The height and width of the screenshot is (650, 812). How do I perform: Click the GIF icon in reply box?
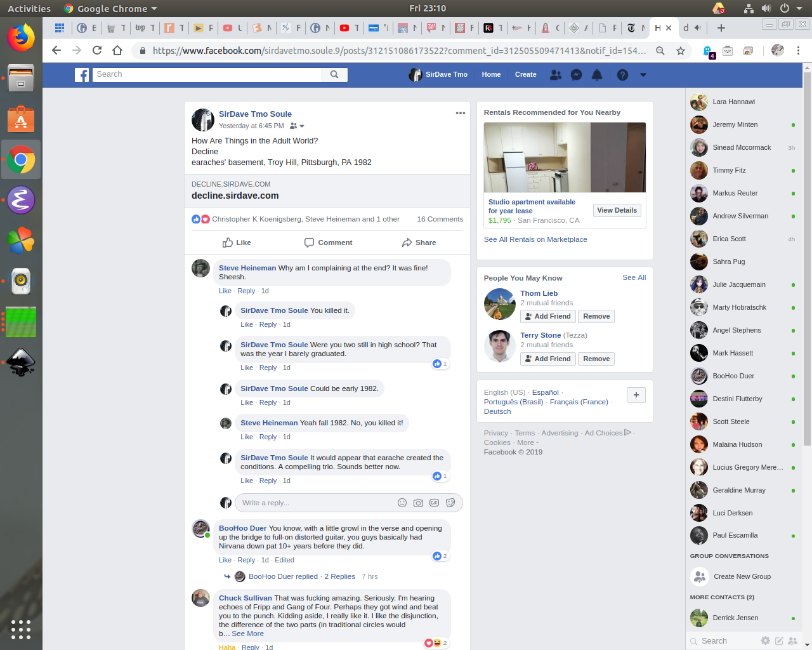434,503
